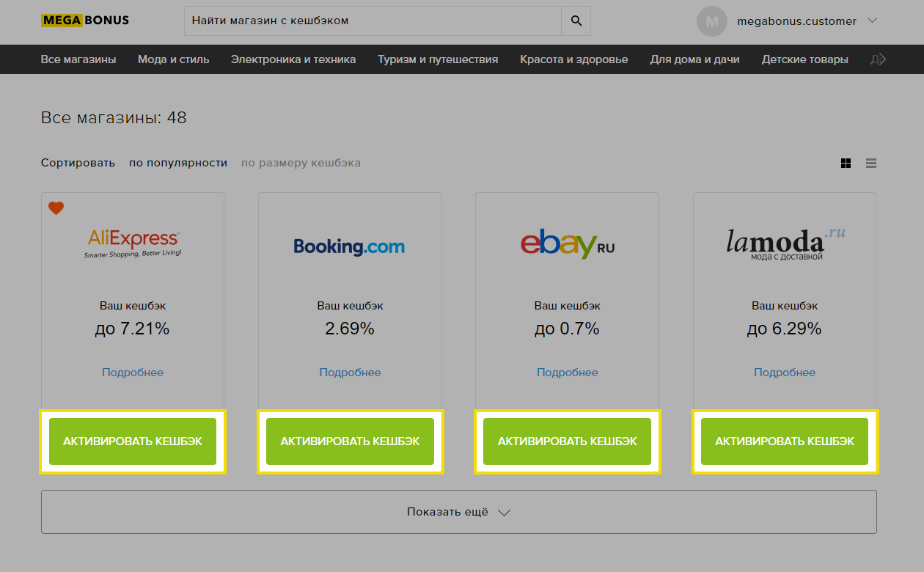Focus the store search input field

click(373, 21)
